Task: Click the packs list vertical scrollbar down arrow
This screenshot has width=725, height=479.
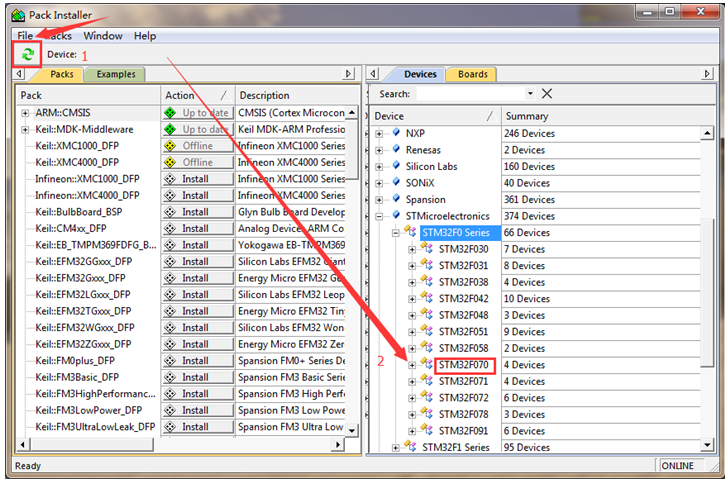Action: (x=352, y=430)
